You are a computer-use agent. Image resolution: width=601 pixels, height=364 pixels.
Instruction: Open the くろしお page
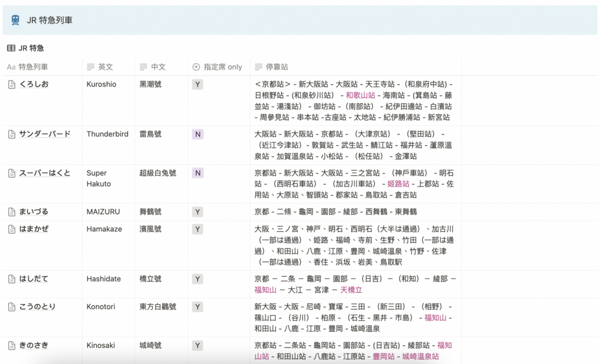pyautogui.click(x=33, y=84)
